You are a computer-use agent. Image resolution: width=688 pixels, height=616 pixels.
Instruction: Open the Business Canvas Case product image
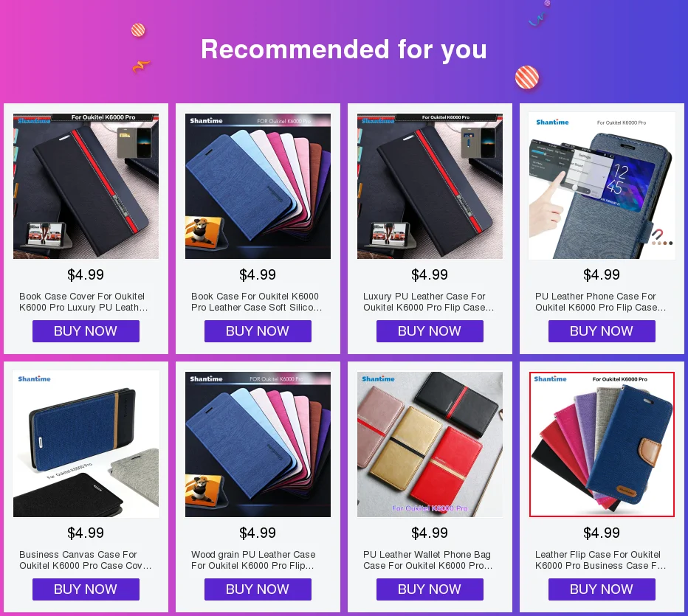pyautogui.click(x=86, y=444)
